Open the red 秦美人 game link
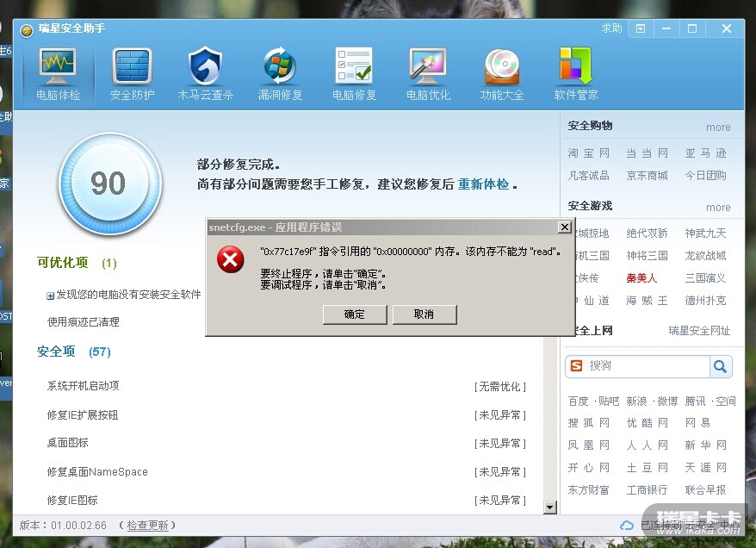 641,278
